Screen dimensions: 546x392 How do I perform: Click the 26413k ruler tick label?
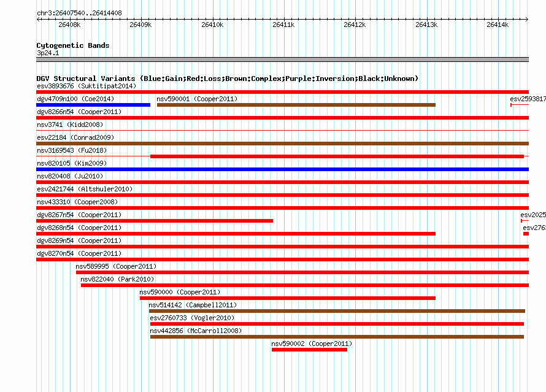[426, 25]
